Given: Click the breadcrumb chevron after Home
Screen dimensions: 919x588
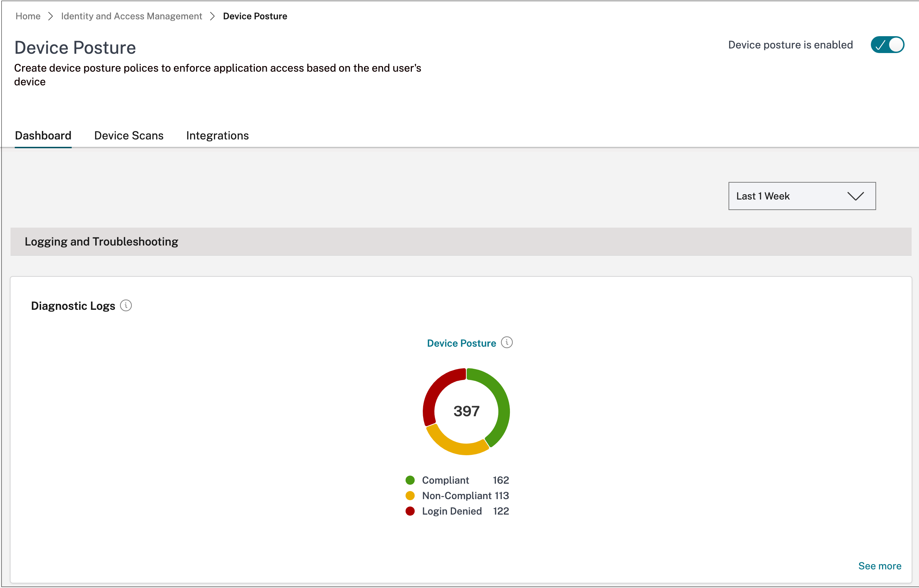Looking at the screenshot, I should [50, 16].
